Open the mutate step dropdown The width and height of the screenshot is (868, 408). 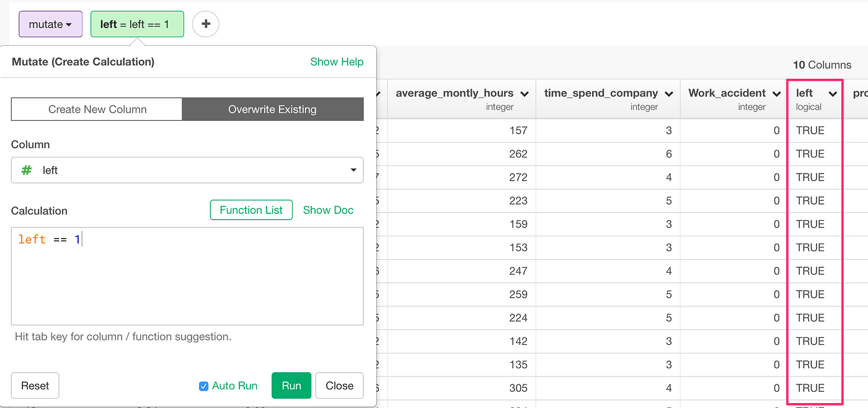coord(50,24)
